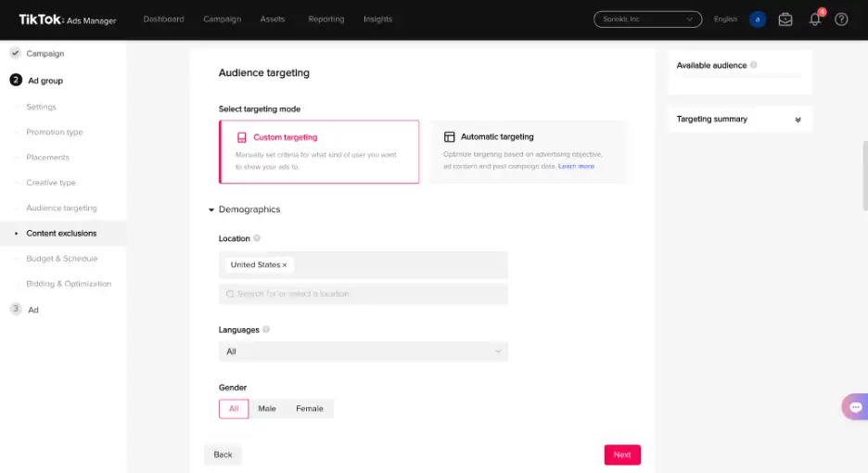Open the help question mark icon
This screenshot has height=473, width=868.
pyautogui.click(x=841, y=19)
